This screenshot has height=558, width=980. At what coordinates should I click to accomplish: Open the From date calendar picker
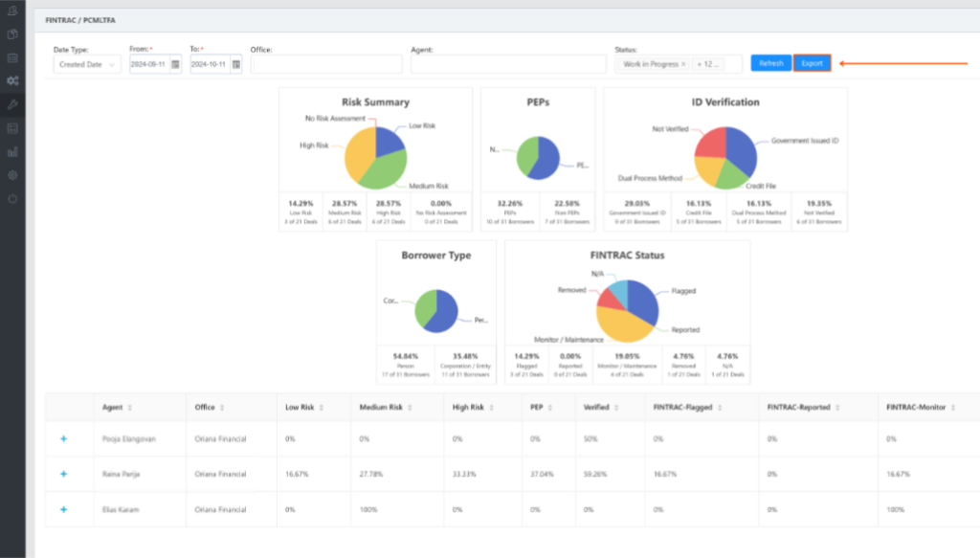pyautogui.click(x=176, y=64)
